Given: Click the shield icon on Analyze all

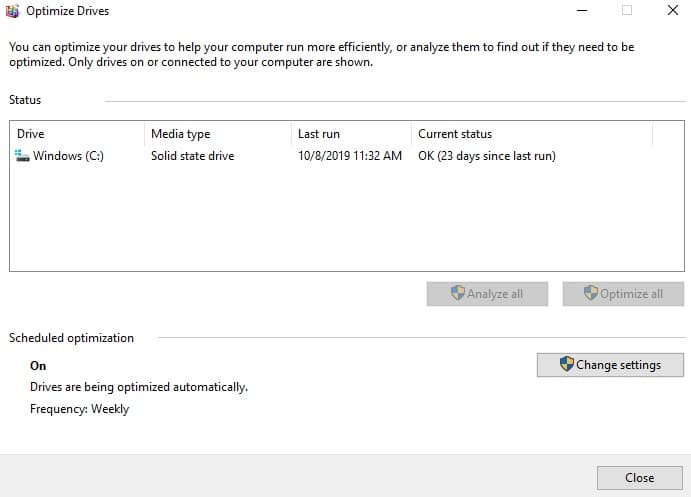Looking at the screenshot, I should pos(458,294).
